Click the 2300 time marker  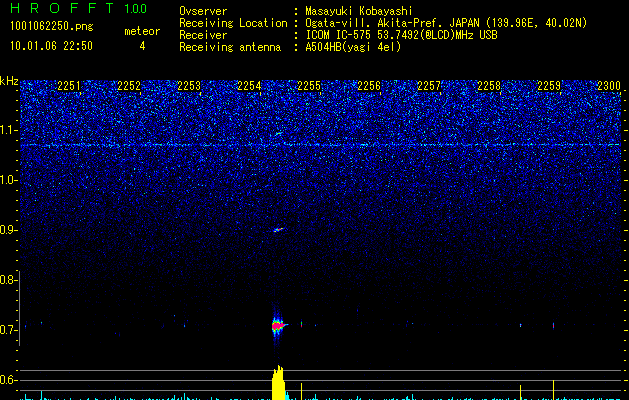pos(609,86)
